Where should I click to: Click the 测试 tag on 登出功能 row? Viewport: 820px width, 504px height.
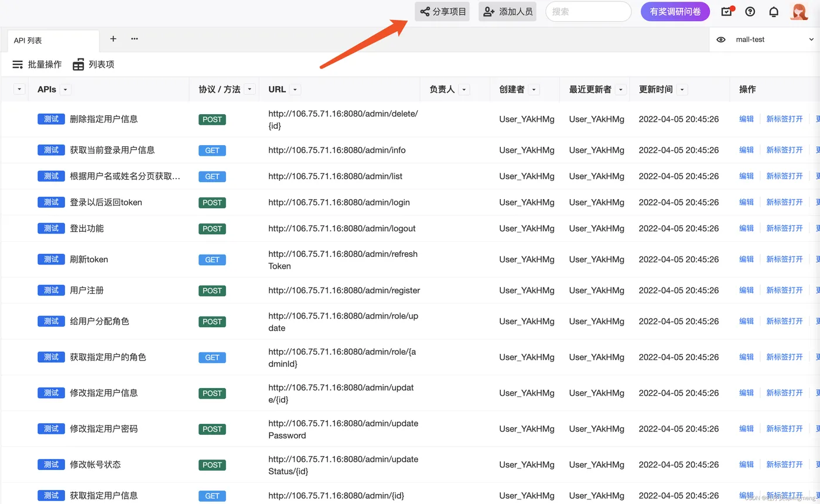tap(52, 228)
